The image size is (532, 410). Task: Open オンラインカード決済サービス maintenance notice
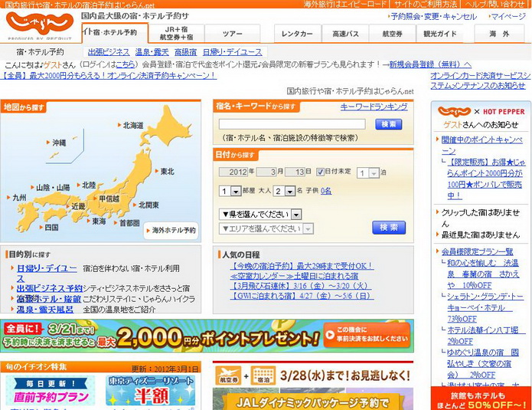pyautogui.click(x=481, y=80)
